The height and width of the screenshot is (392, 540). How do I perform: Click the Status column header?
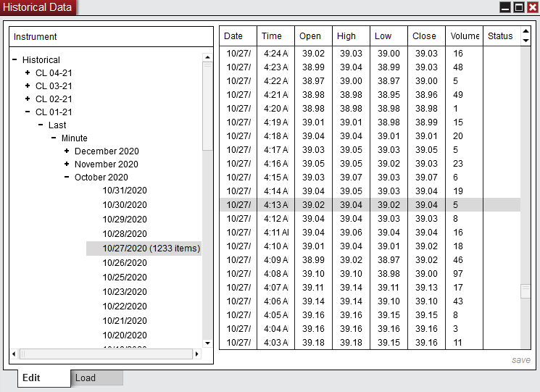502,36
